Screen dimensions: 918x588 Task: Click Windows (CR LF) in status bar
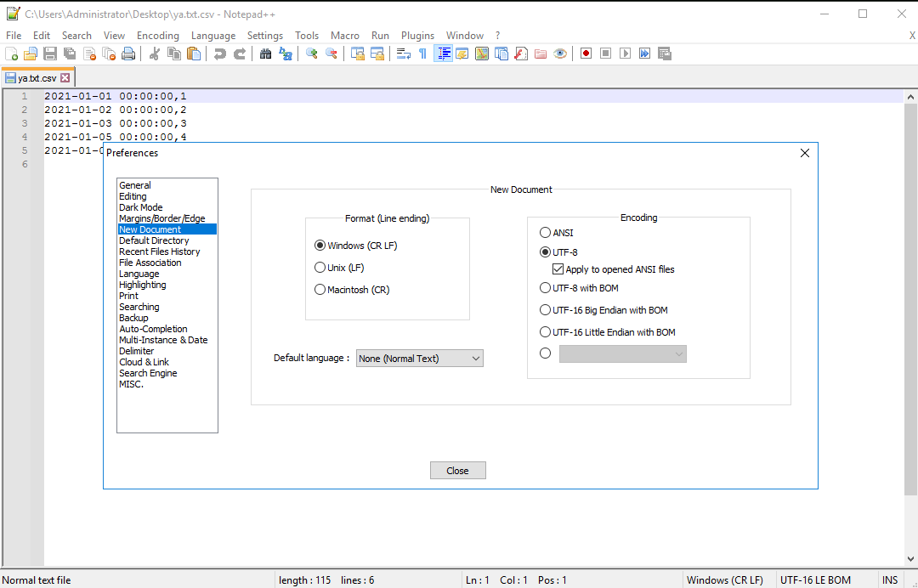[x=727, y=580]
